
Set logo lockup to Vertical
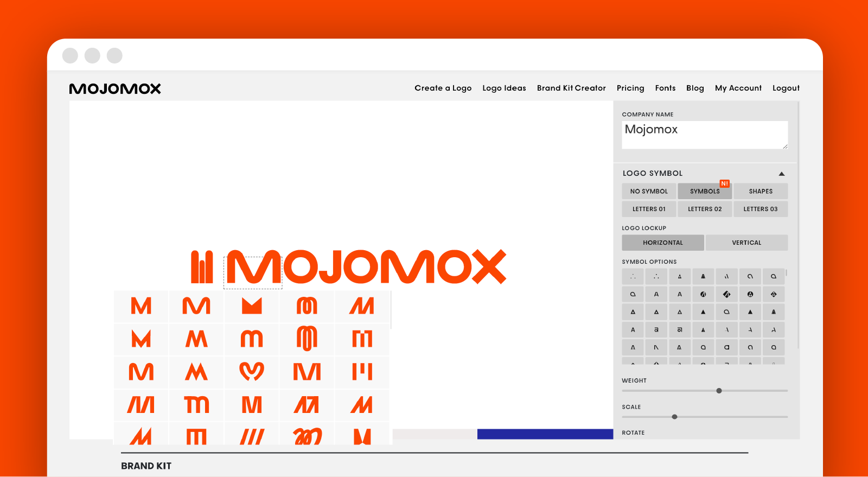746,243
